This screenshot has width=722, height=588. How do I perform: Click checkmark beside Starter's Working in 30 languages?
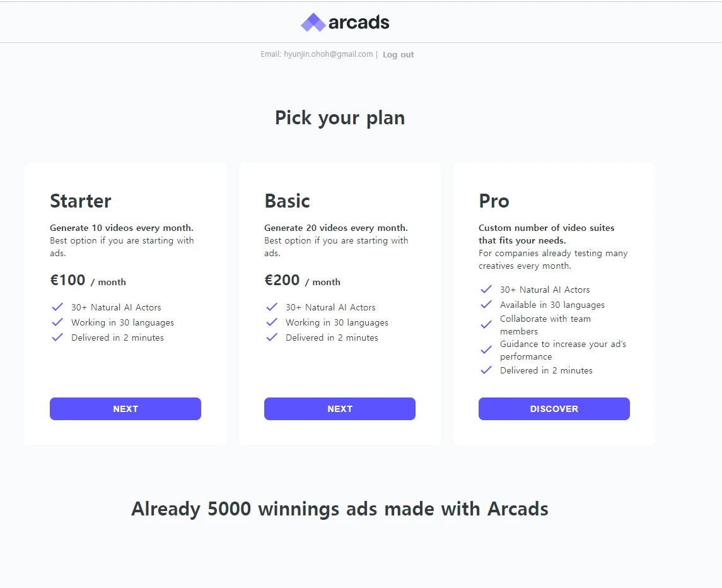pyautogui.click(x=57, y=322)
